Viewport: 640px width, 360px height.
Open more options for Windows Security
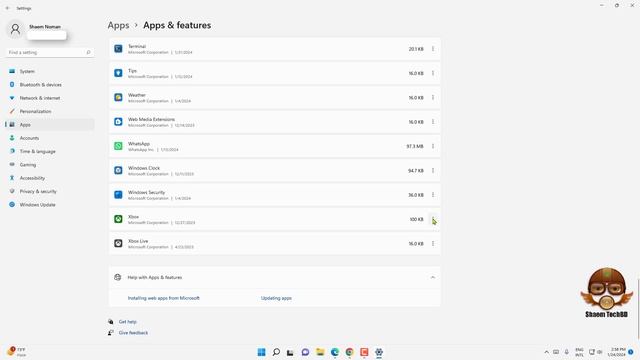tap(433, 195)
